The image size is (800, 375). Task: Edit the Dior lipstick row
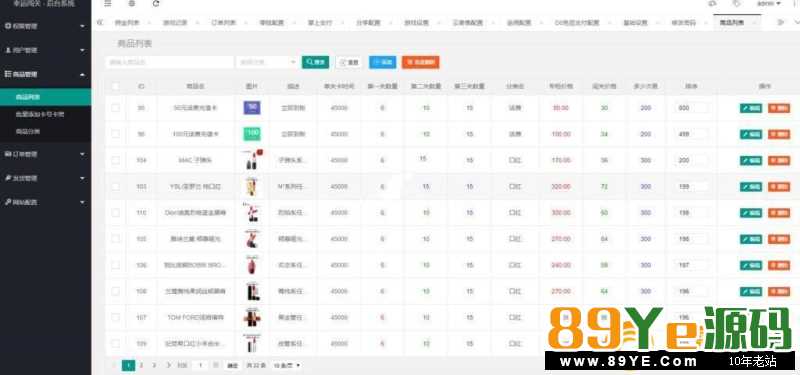(x=751, y=213)
